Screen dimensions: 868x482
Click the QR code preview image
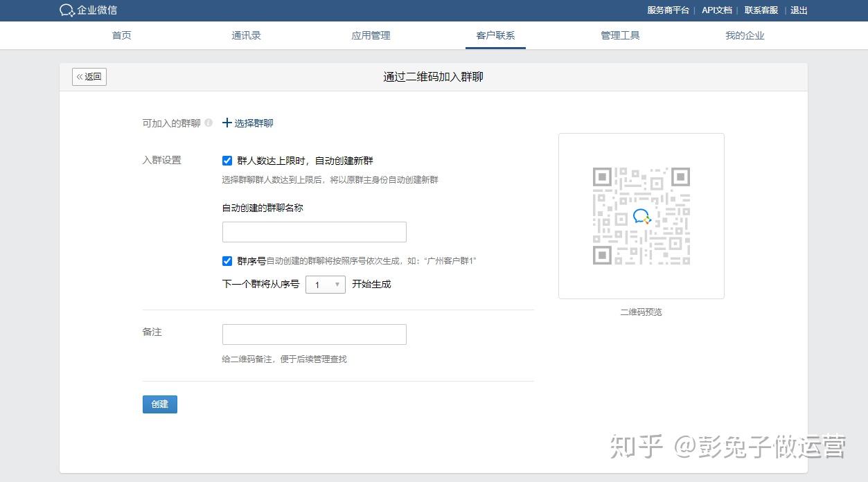point(641,216)
